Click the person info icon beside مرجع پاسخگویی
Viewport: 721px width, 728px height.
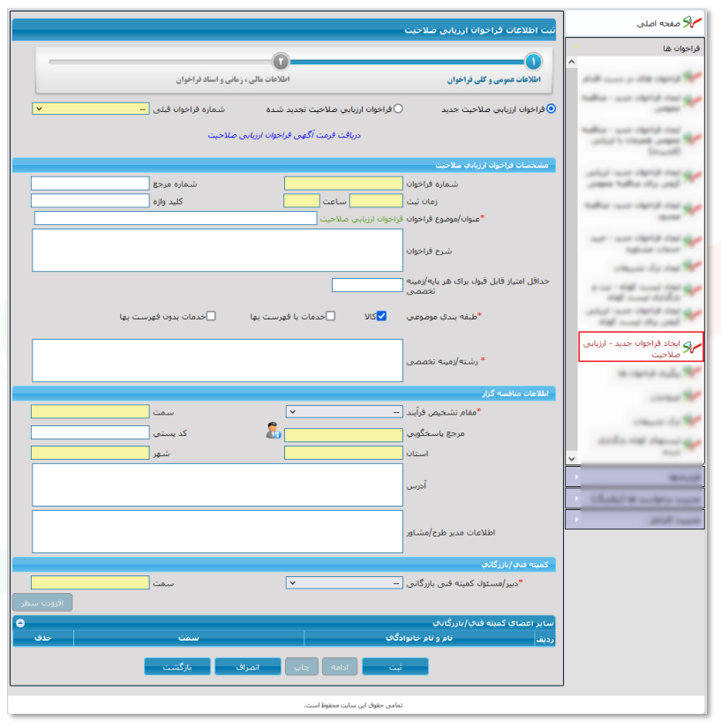pyautogui.click(x=273, y=431)
